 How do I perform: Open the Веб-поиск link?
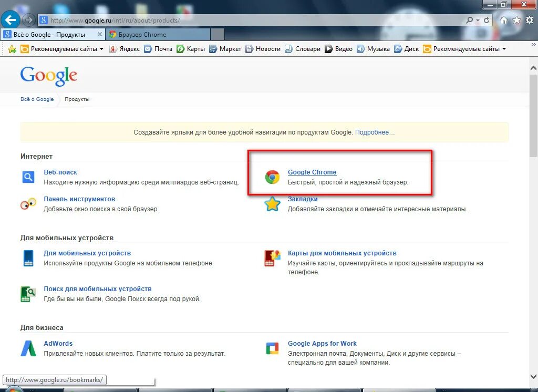[60, 172]
